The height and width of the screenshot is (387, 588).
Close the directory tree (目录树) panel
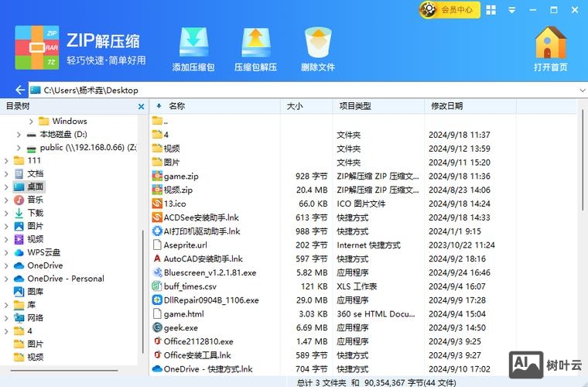click(141, 107)
